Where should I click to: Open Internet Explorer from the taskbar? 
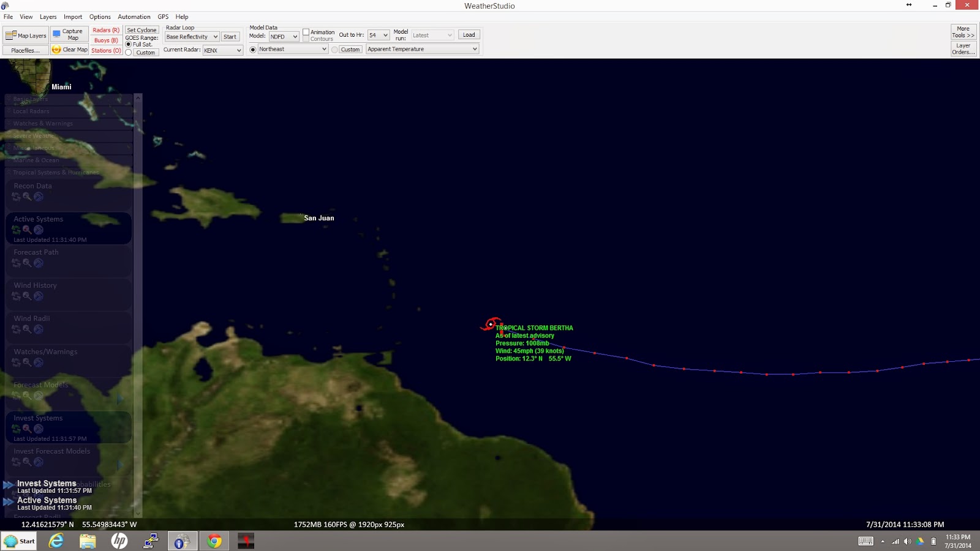(x=56, y=541)
